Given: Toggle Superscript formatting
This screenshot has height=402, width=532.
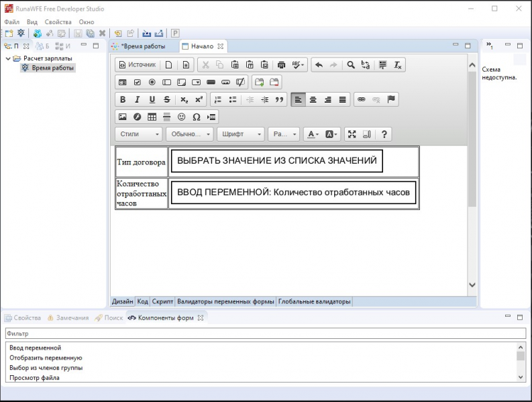Looking at the screenshot, I should (199, 99).
